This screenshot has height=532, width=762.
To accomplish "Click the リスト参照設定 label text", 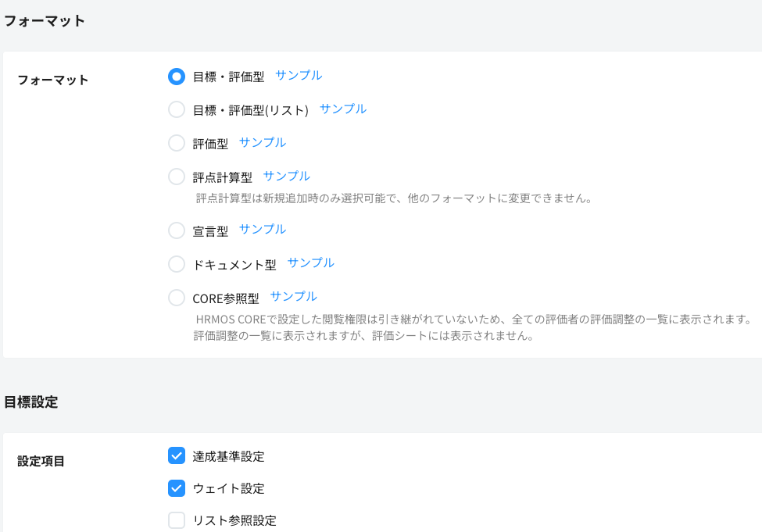I will tap(234, 521).
